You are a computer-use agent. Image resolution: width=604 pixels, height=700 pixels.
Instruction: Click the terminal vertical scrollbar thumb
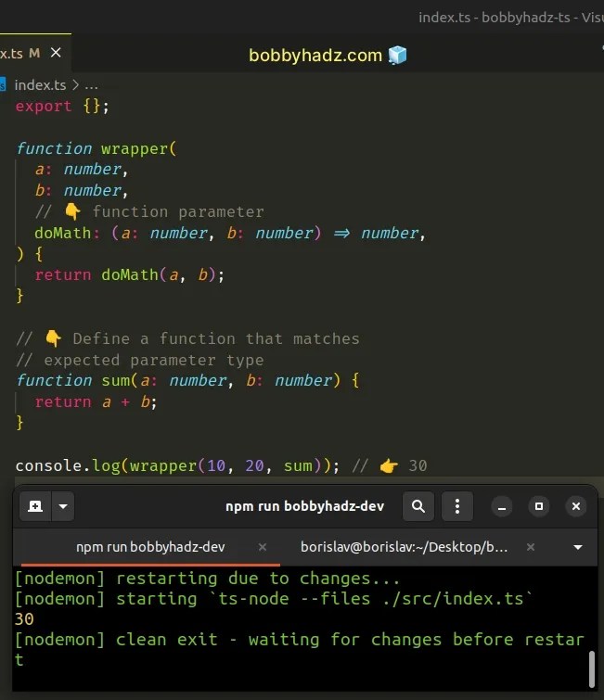coord(592,669)
